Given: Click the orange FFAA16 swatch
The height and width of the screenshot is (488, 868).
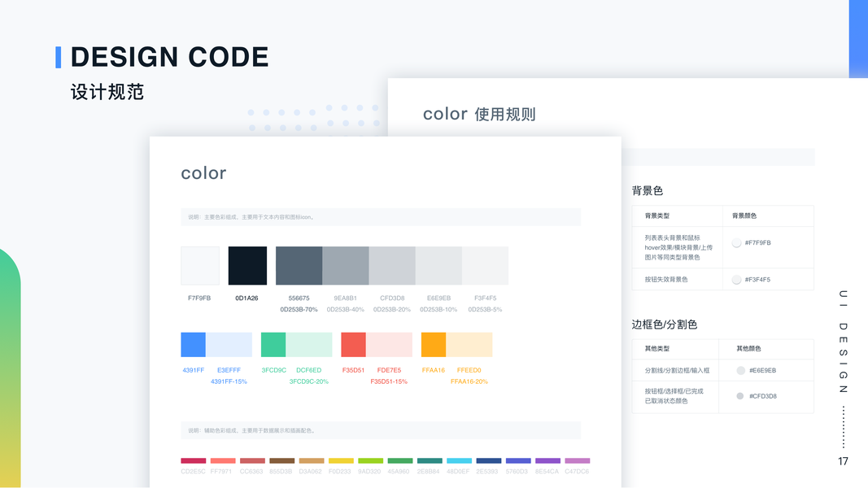Looking at the screenshot, I should [434, 345].
